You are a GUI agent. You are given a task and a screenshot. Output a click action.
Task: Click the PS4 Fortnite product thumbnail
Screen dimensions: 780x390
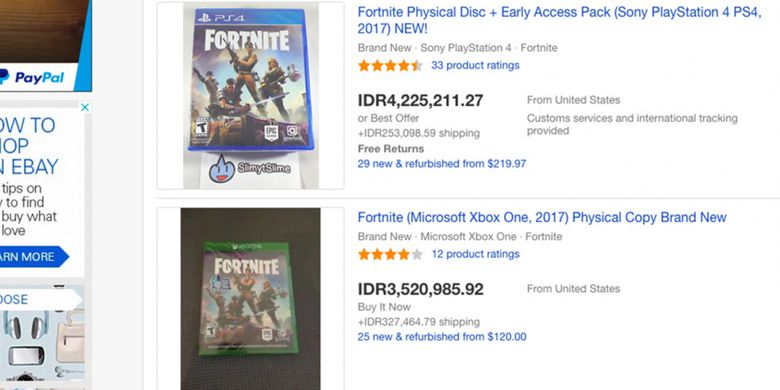point(251,96)
